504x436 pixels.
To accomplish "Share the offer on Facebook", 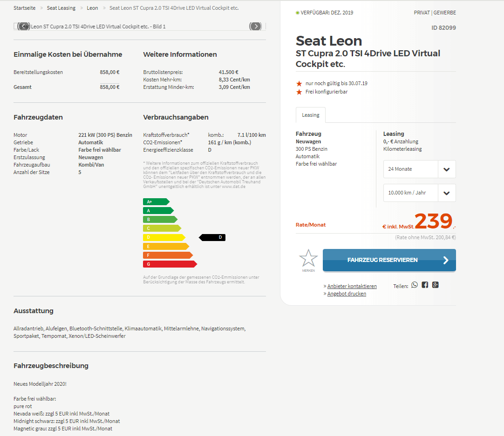I will point(425,285).
